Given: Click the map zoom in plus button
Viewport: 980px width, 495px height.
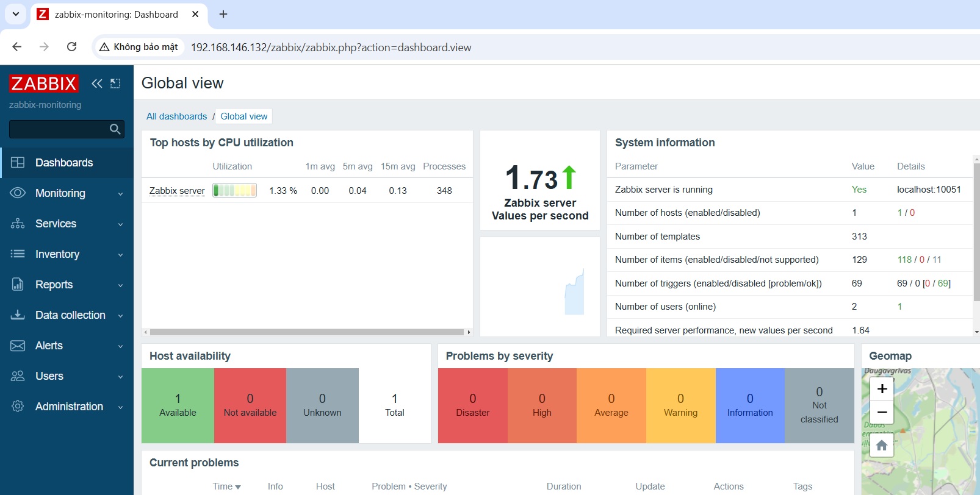Looking at the screenshot, I should pyautogui.click(x=882, y=389).
